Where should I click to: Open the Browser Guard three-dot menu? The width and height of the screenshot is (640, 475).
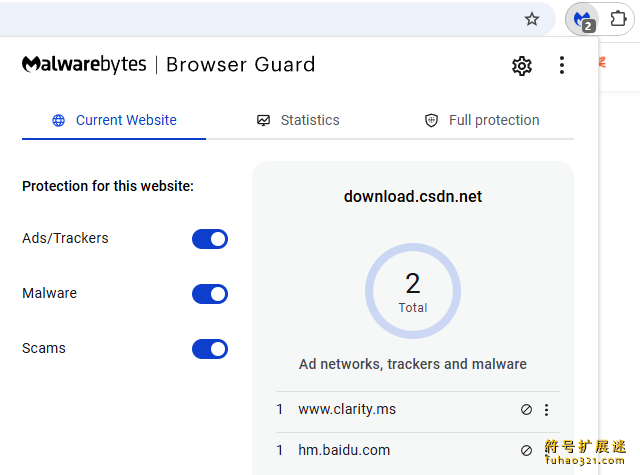(x=562, y=65)
